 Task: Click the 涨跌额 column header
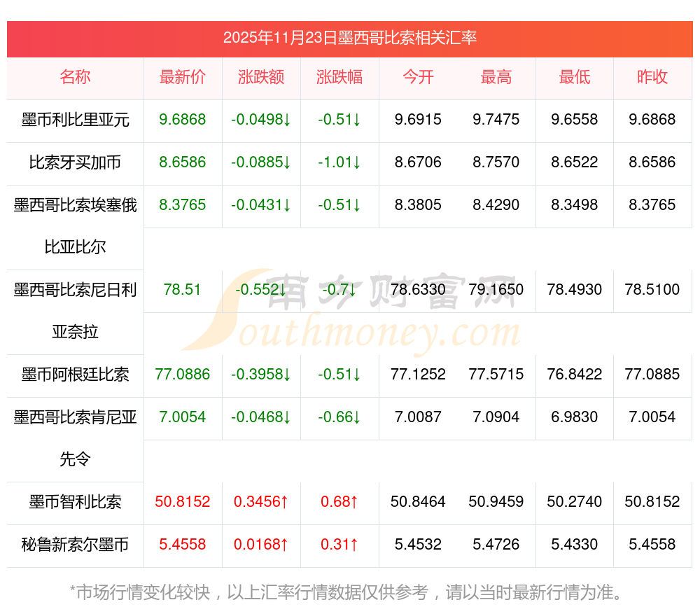click(x=261, y=77)
